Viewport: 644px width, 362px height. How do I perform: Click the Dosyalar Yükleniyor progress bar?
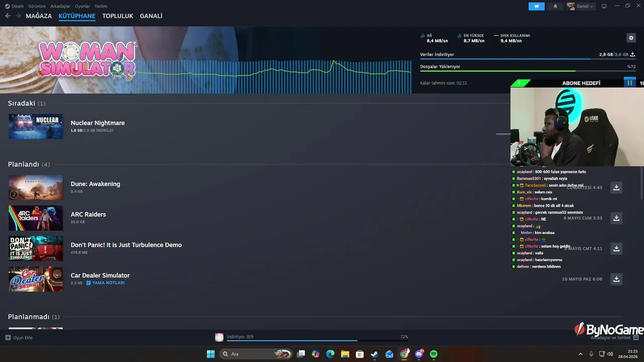527,71
